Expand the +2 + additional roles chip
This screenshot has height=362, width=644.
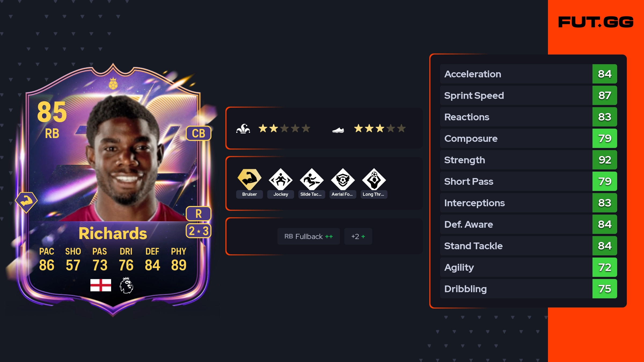358,236
